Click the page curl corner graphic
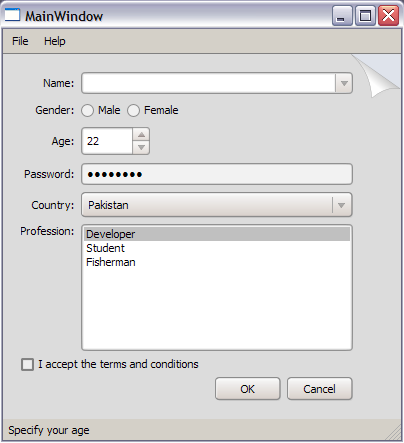This screenshot has height=443, width=404. tap(378, 75)
